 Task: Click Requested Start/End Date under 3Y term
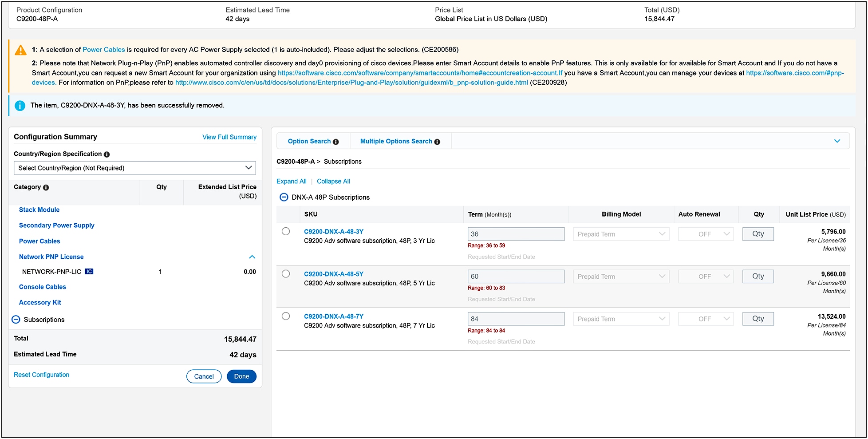click(x=501, y=257)
